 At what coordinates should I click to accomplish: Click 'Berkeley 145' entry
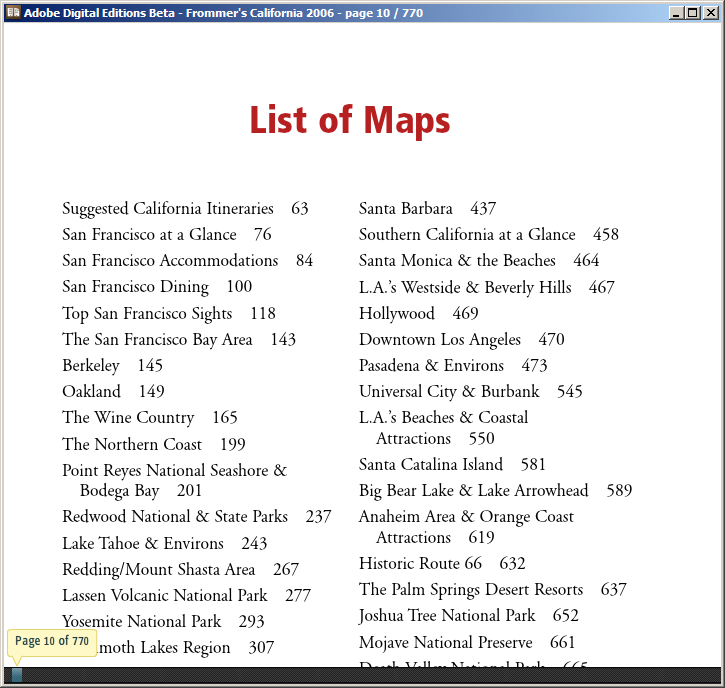click(112, 366)
